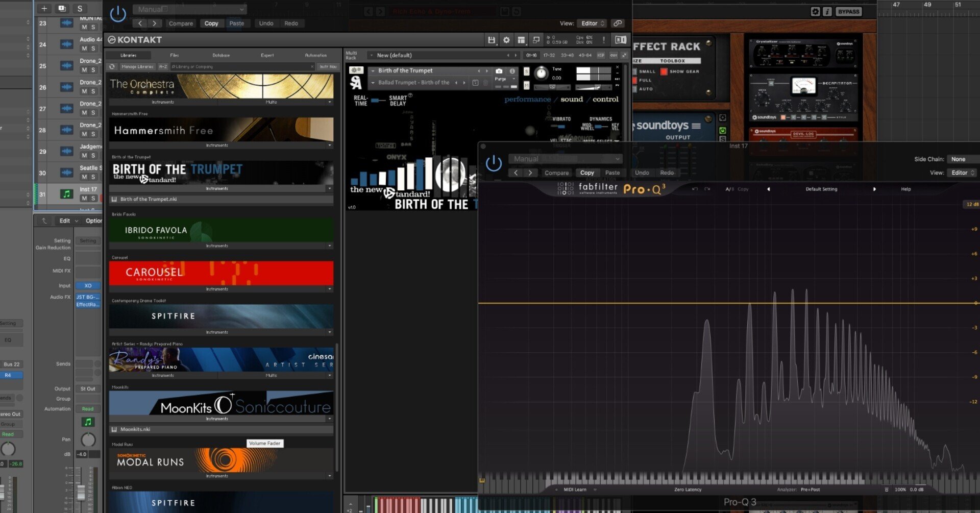
Task: Click the Kontakt warning exclamation icon
Action: (x=604, y=40)
